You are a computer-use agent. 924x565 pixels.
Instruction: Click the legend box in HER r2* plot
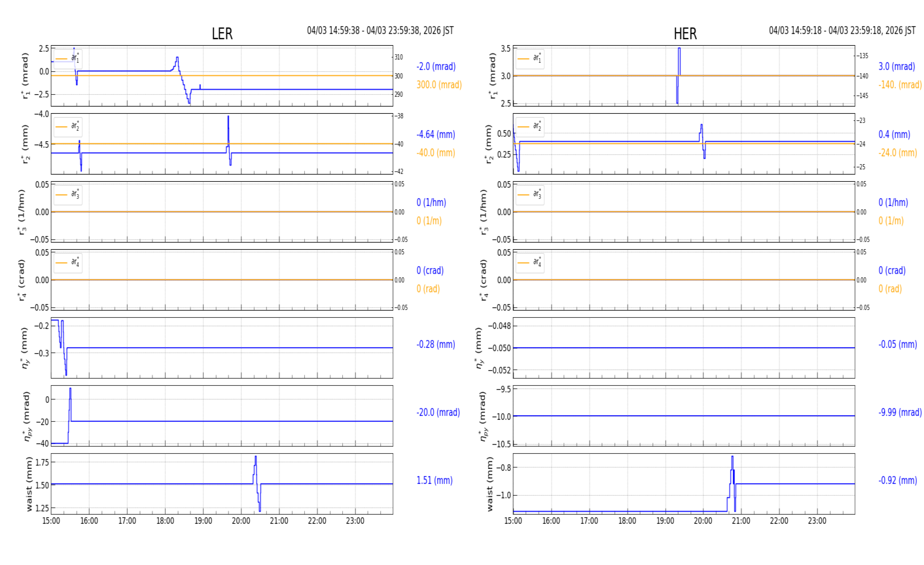pos(529,127)
